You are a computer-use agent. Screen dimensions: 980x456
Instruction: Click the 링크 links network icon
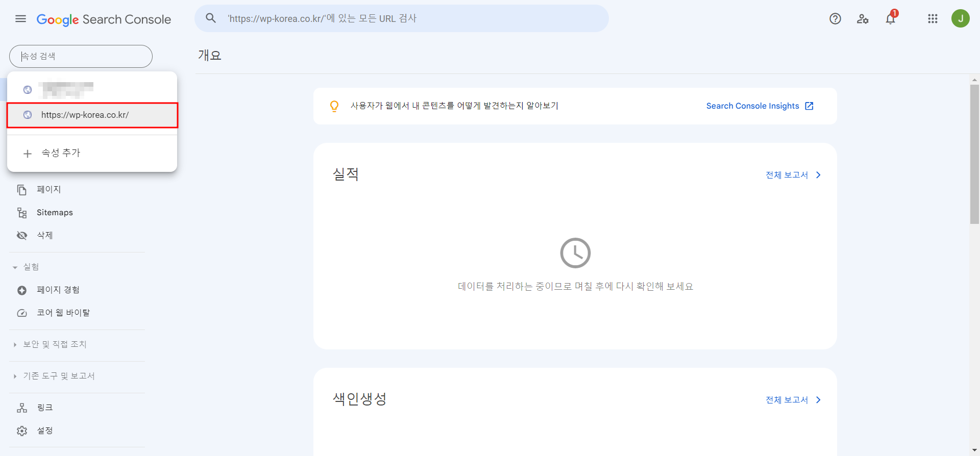(22, 408)
